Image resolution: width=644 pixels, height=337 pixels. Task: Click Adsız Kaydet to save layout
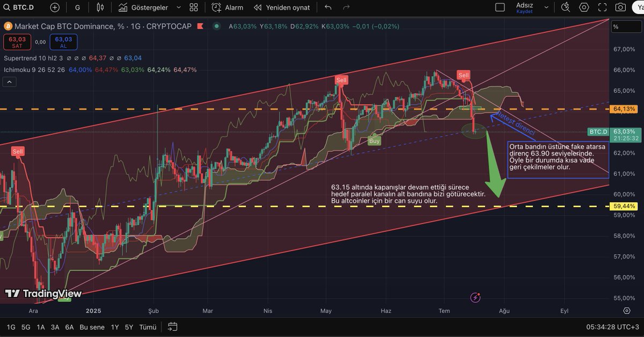click(524, 8)
